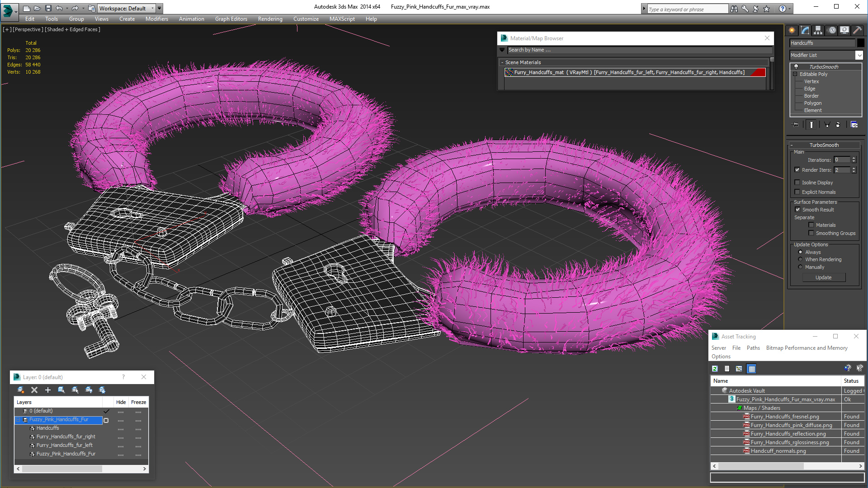Screen dimensions: 868x488
Task: Open the Workspace: Default dropdown
Action: point(126,8)
